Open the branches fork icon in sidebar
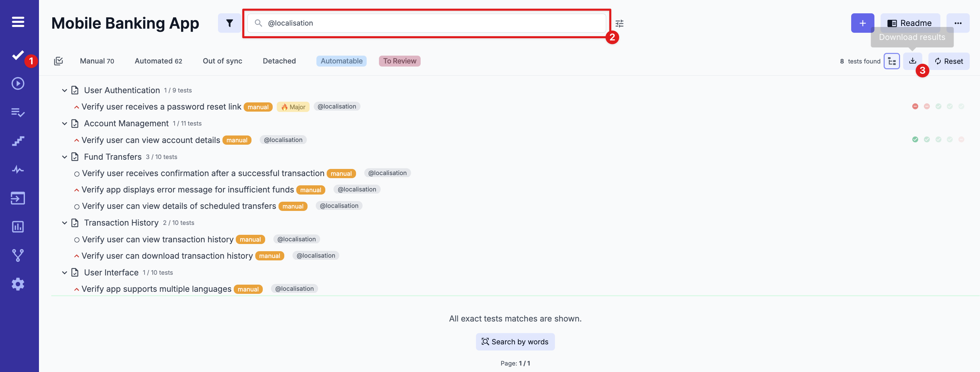 pyautogui.click(x=18, y=255)
